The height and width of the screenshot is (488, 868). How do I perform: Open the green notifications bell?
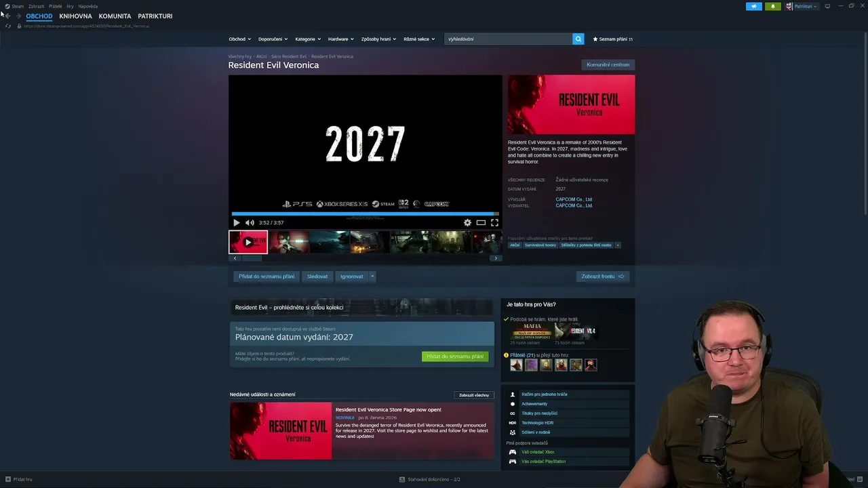773,6
